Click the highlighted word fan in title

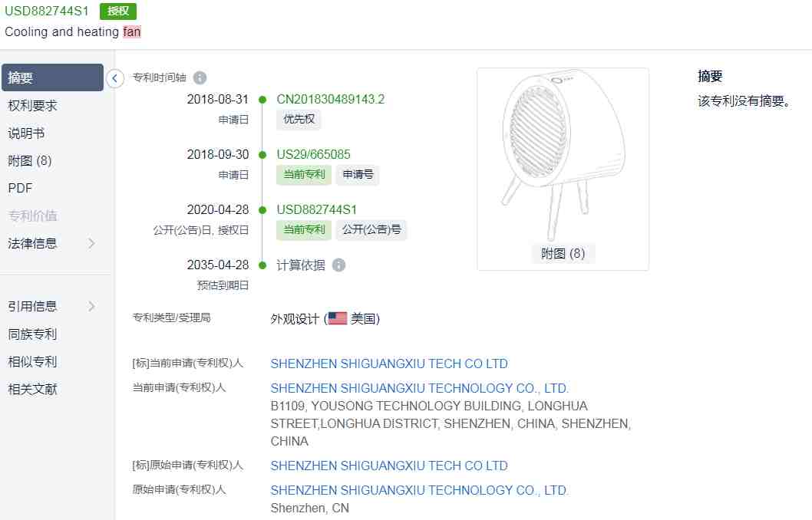(131, 32)
